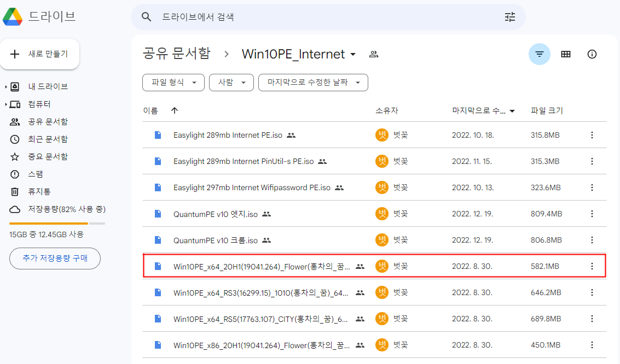Open more actions for Win10PE_x64_RS5 CITY file
Image resolution: width=620 pixels, height=364 pixels.
592,319
